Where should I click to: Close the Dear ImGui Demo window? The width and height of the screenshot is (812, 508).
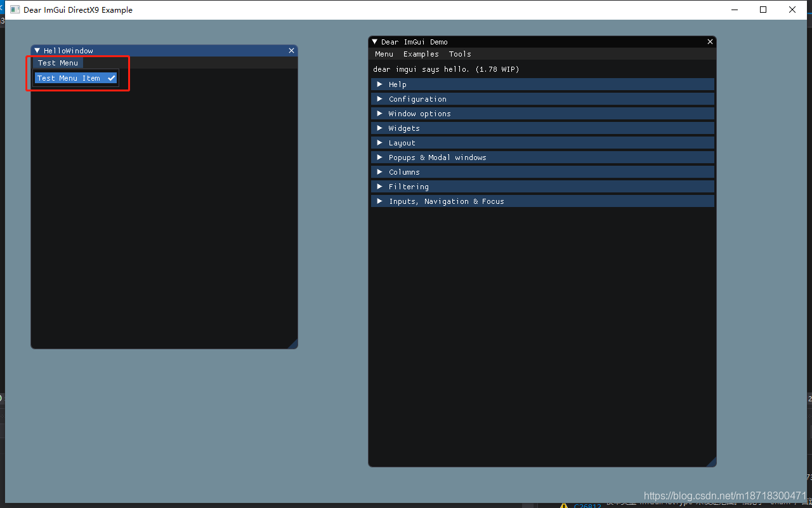point(710,42)
